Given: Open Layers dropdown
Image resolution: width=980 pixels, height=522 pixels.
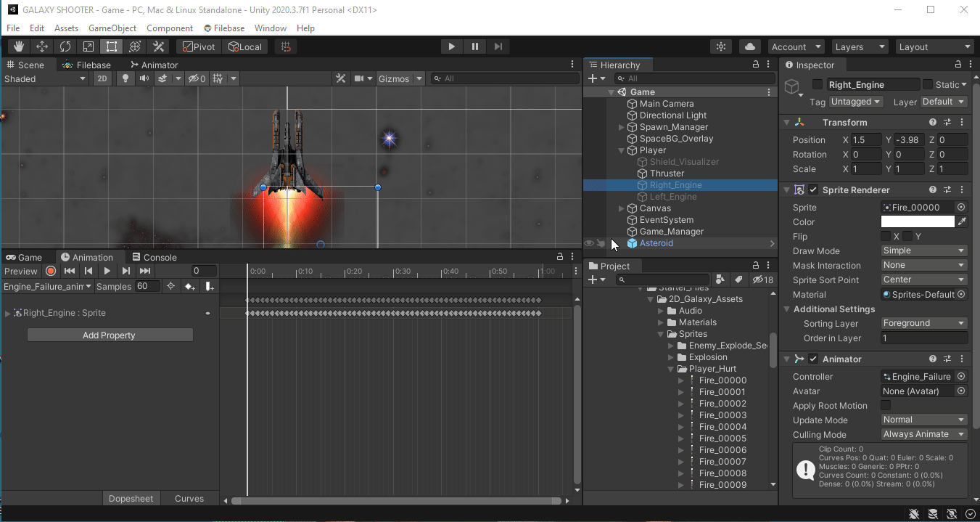Looking at the screenshot, I should pyautogui.click(x=860, y=46).
